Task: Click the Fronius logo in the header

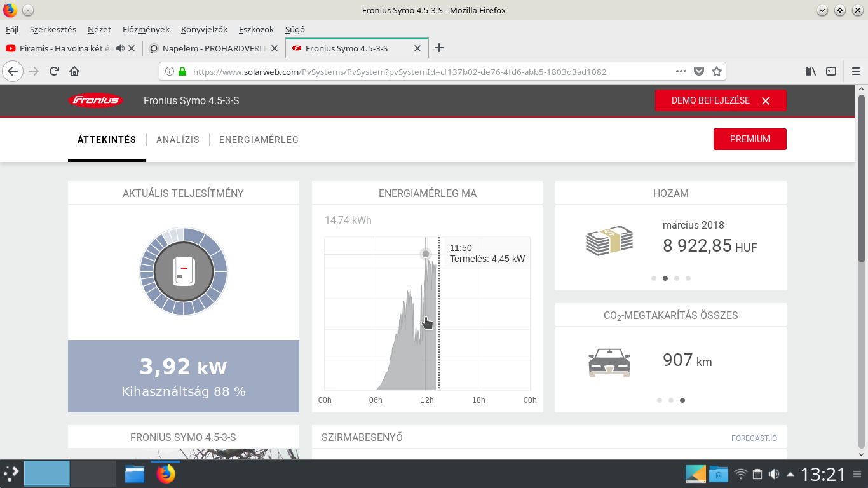Action: point(95,100)
